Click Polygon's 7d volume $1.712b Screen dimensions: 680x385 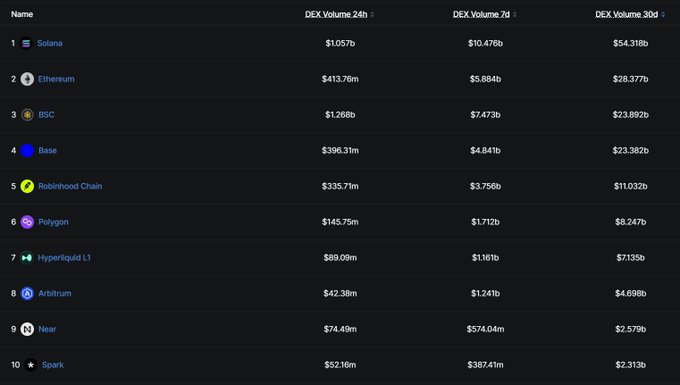pyautogui.click(x=485, y=222)
